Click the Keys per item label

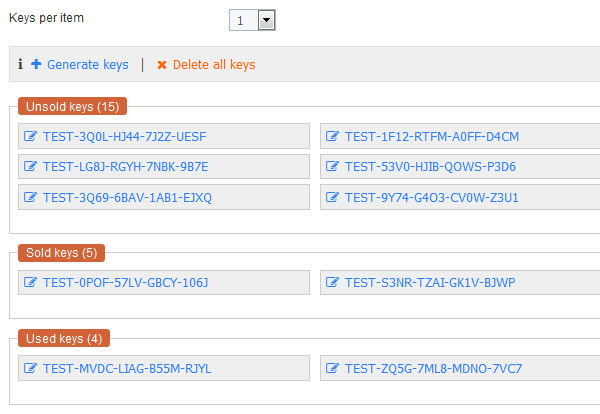click(46, 18)
